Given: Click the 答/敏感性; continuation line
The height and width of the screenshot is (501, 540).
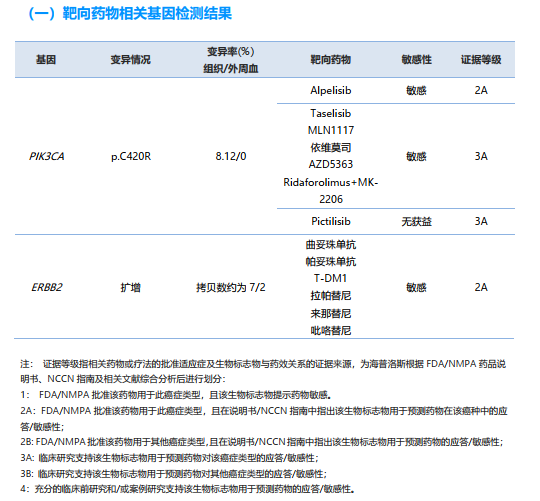Looking at the screenshot, I should (x=42, y=427).
